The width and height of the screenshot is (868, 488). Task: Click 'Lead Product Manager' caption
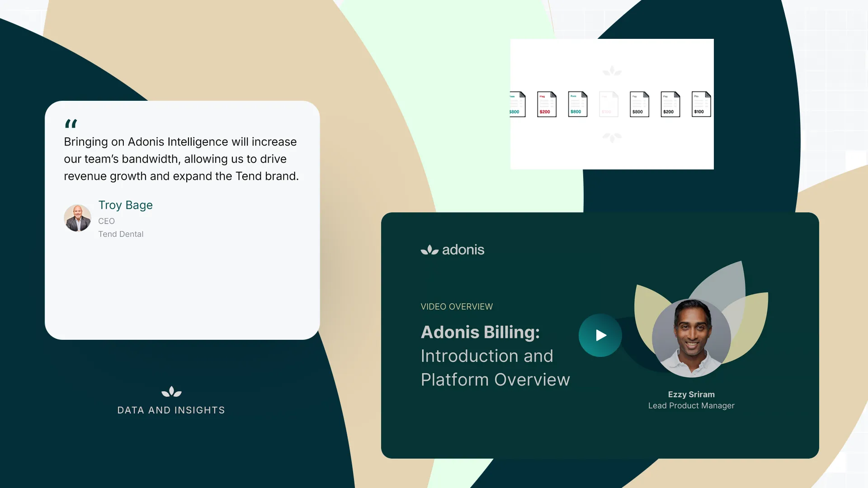pos(691,406)
